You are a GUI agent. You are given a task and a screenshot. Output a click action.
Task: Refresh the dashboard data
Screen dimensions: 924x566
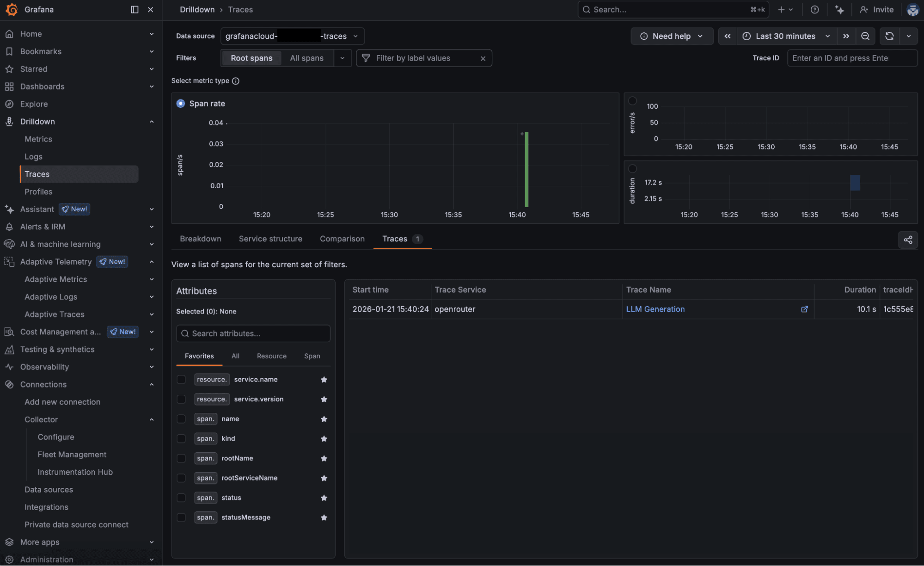point(889,36)
